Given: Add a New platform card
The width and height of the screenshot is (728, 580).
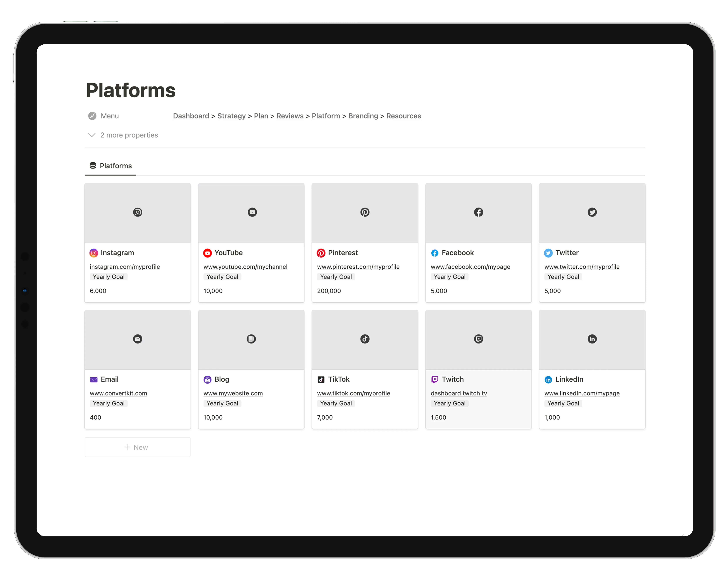Looking at the screenshot, I should point(138,447).
